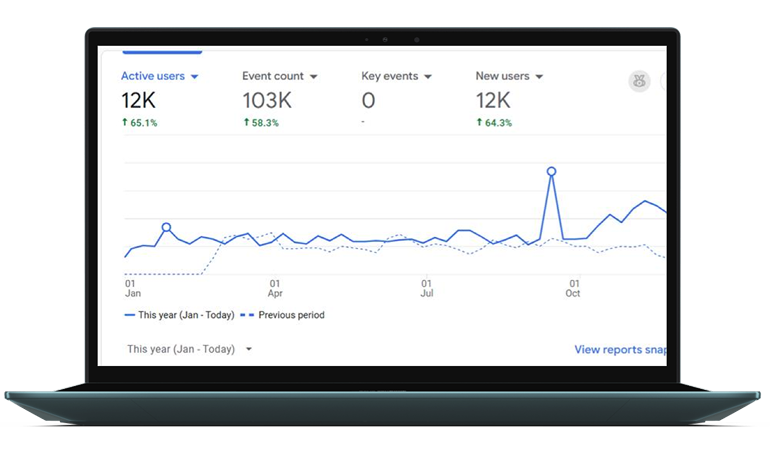Click the circled peak point before October
771x455 pixels.
tap(551, 171)
